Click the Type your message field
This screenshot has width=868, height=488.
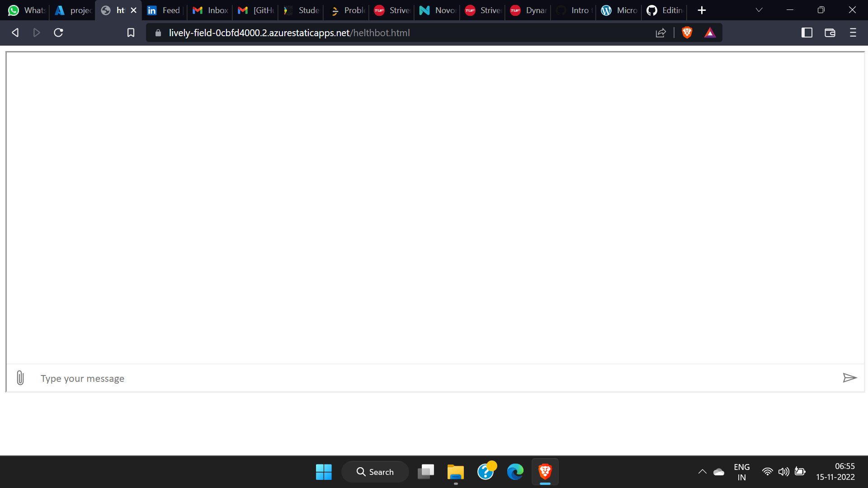434,378
